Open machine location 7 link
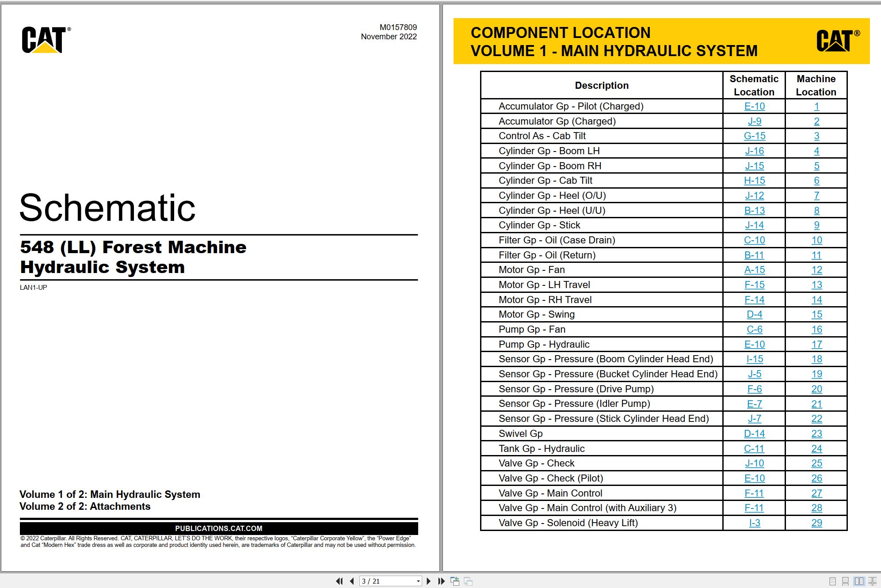Image resolution: width=881 pixels, height=588 pixels. 816,196
